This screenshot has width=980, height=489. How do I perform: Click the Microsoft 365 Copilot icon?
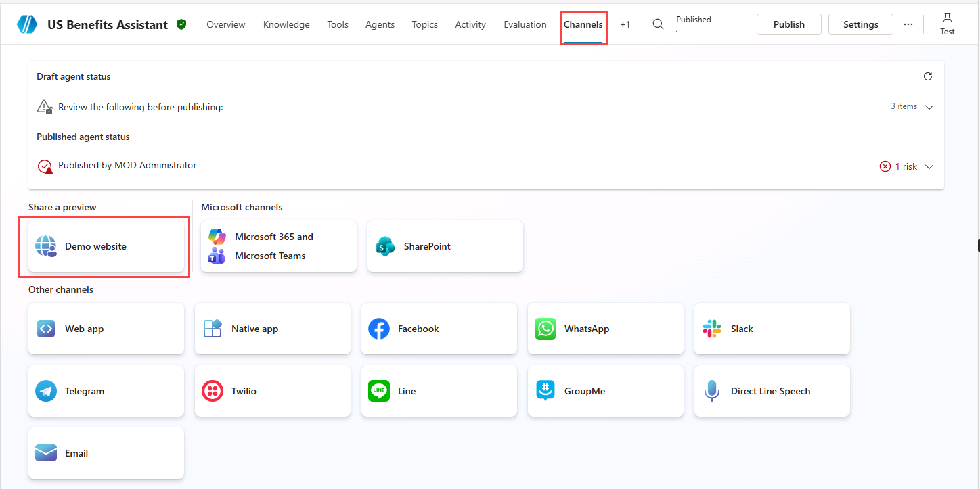point(217,237)
